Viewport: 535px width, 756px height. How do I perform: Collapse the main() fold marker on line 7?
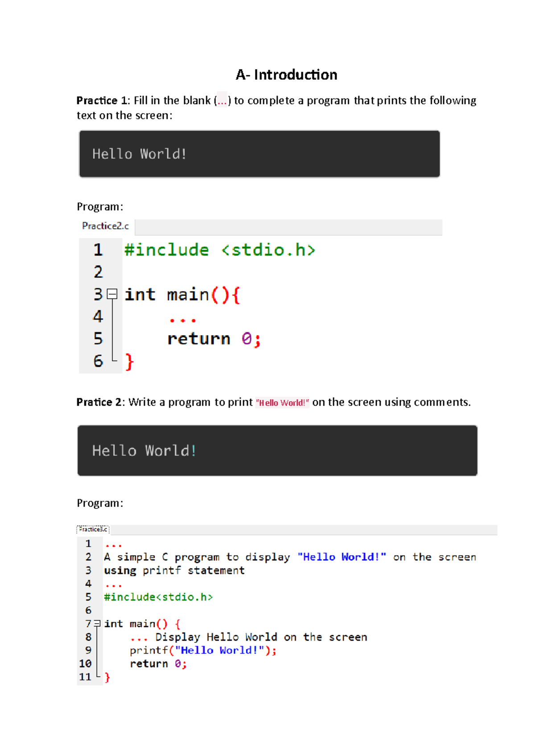point(97,624)
